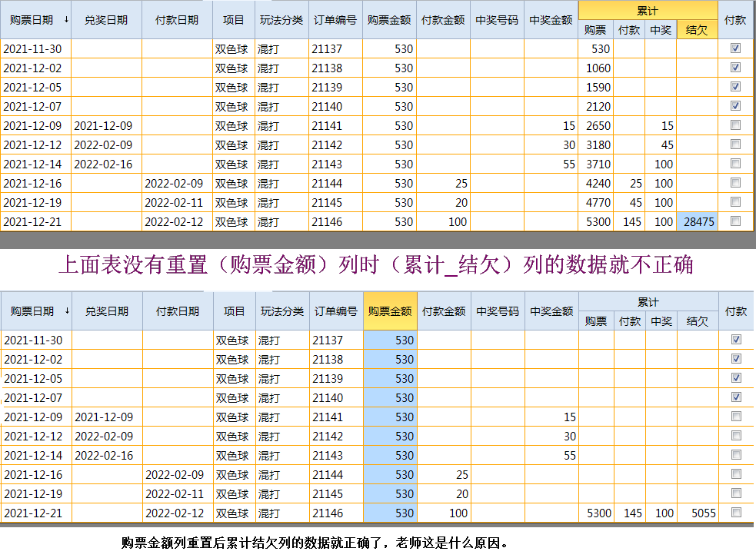Click the 2022-02-16 兑奖日期 cell in bottom table
756x558 pixels.
(107, 455)
